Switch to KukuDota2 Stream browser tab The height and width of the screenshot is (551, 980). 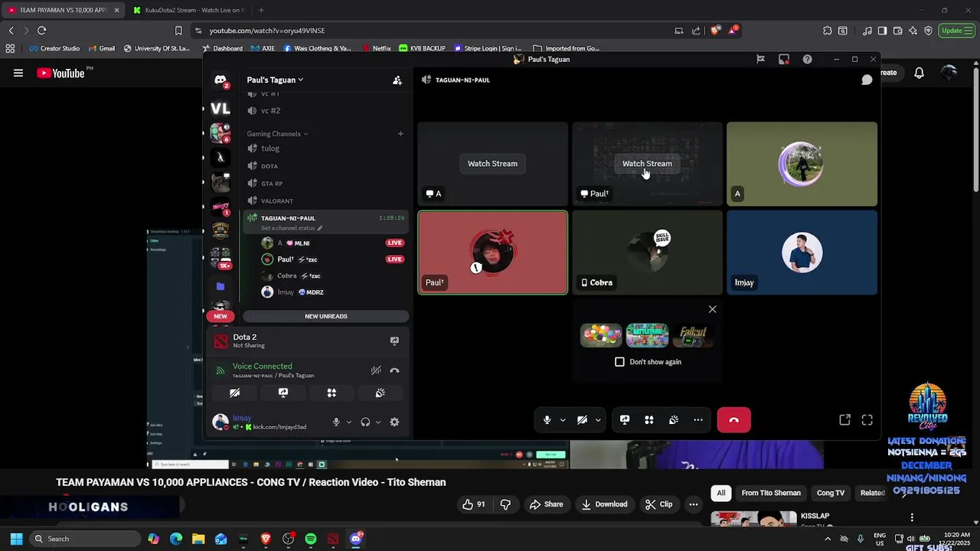[188, 10]
